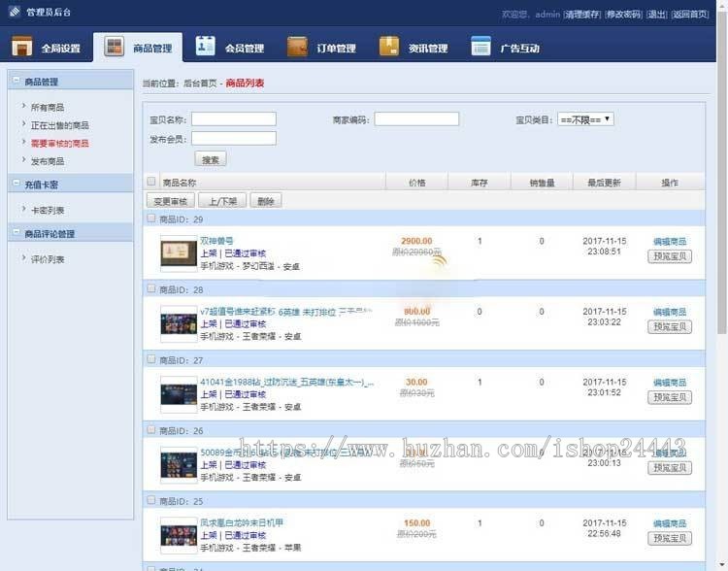Open the 41041金1988钻 product link
Viewport: 728px width, 571px height.
tap(286, 382)
